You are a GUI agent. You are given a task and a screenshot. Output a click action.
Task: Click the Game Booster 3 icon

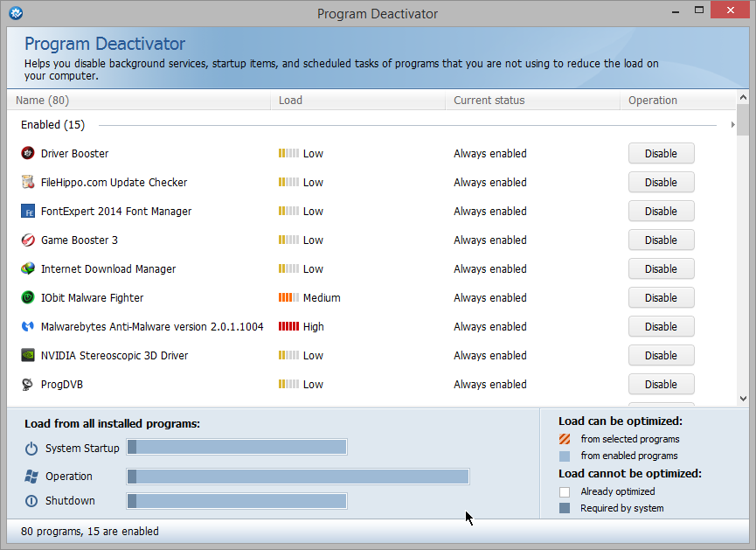[x=28, y=240]
